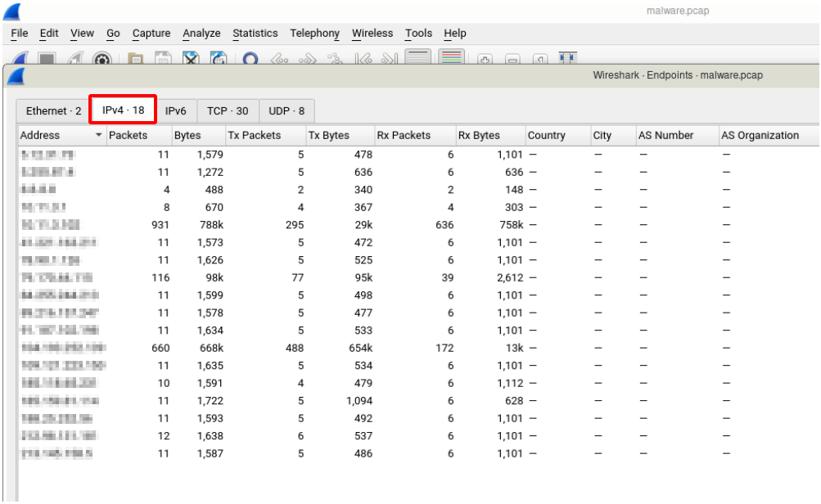The image size is (821, 504).
Task: Open the Analyze menu
Action: (201, 33)
